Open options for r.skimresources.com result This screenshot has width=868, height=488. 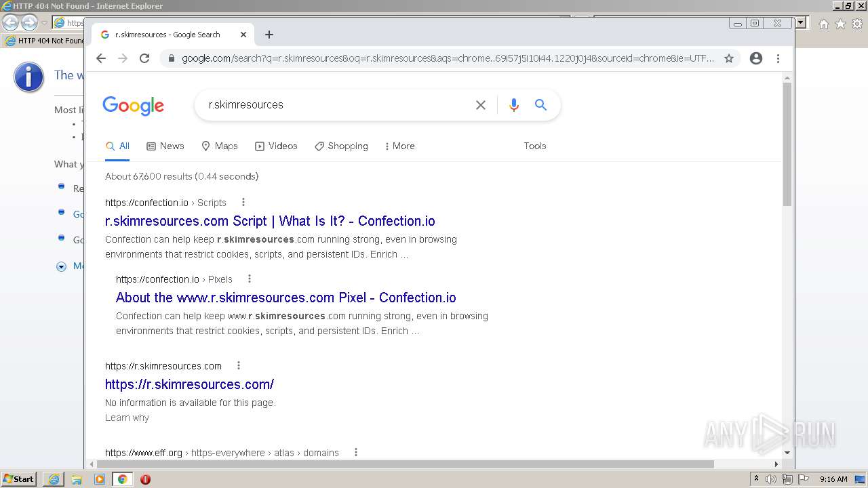click(239, 365)
